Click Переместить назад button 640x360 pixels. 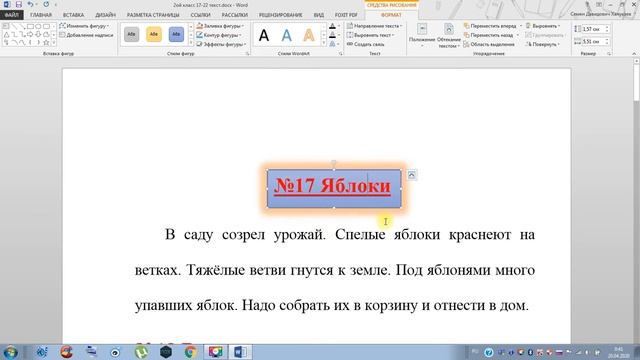489,35
